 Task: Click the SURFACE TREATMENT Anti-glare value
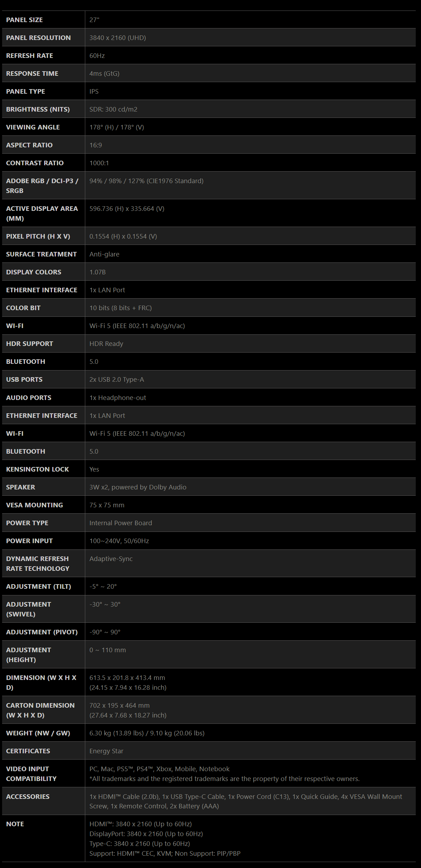click(104, 254)
